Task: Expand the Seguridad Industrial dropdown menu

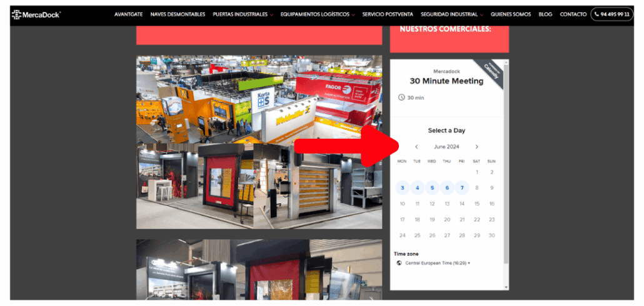Action: coord(452,14)
